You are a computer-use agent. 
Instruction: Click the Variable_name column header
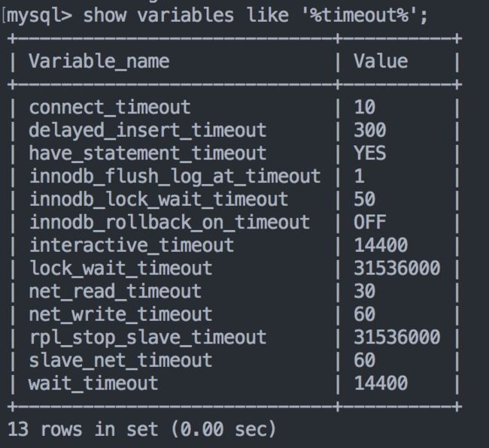point(99,61)
